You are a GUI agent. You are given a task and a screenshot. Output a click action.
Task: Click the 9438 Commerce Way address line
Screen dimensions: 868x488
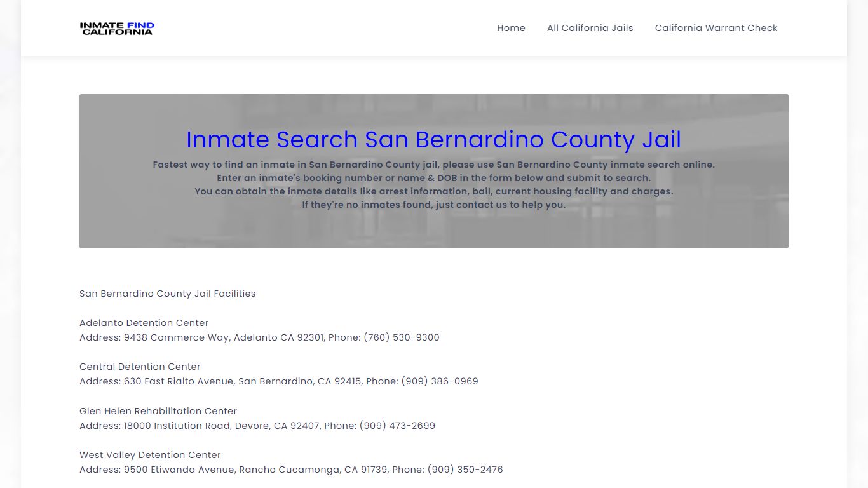point(259,337)
